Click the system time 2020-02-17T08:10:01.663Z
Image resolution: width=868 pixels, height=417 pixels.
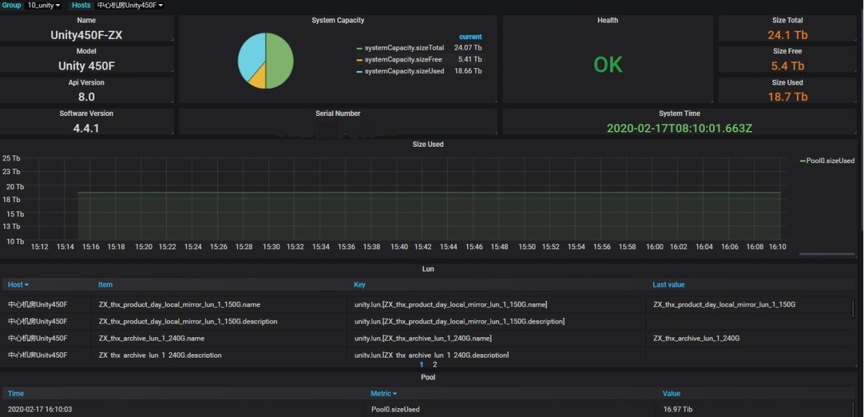coord(680,128)
